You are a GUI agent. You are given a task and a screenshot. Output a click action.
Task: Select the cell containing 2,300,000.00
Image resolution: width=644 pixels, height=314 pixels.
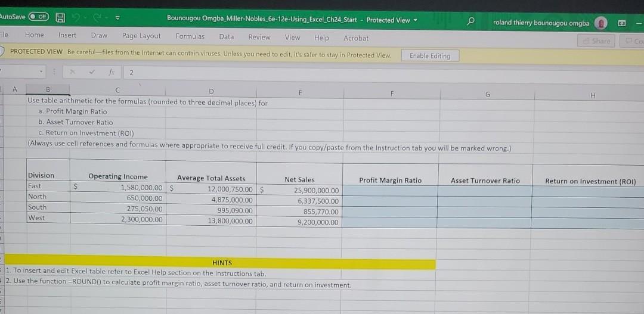tap(118, 220)
